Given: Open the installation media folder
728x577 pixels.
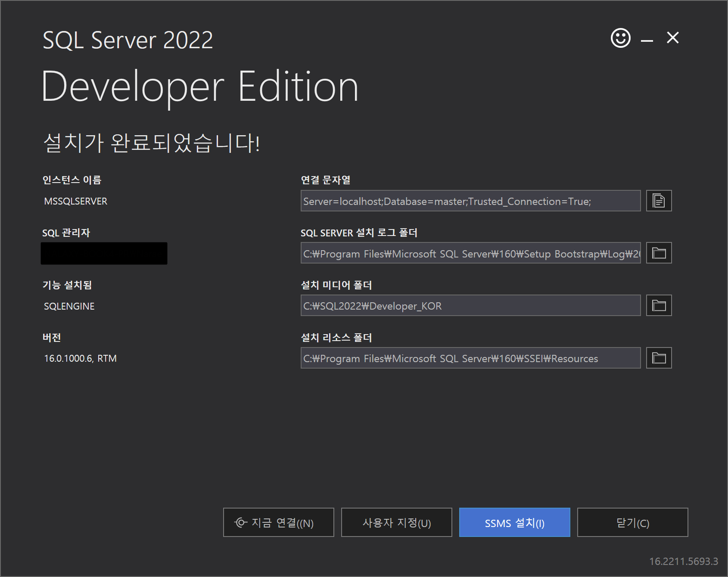Looking at the screenshot, I should click(x=659, y=305).
